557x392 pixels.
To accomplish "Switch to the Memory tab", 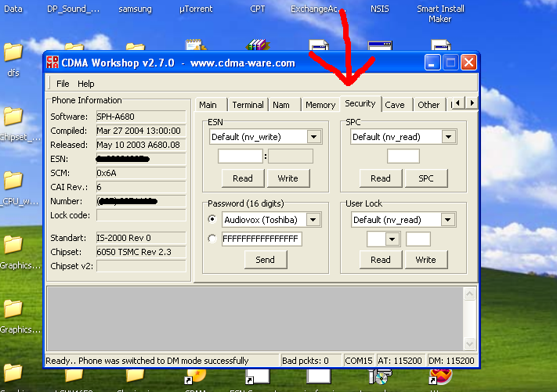I will tap(320, 105).
